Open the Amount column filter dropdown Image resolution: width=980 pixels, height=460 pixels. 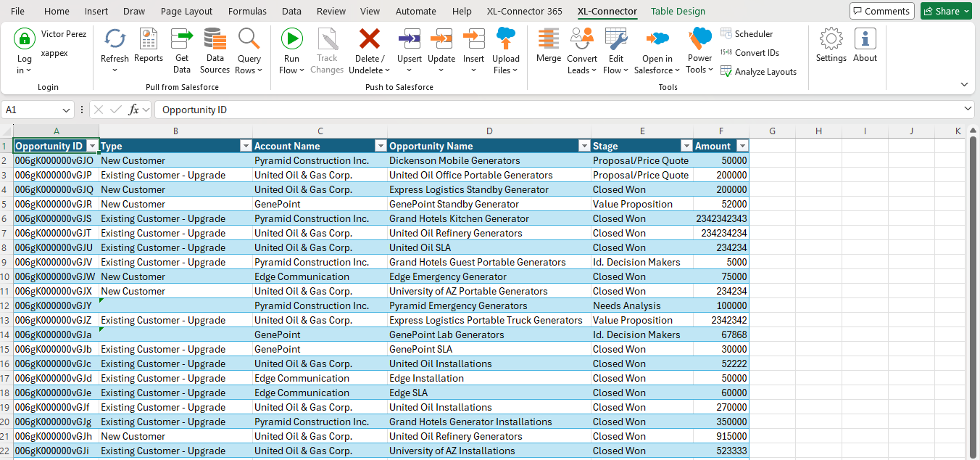point(742,146)
